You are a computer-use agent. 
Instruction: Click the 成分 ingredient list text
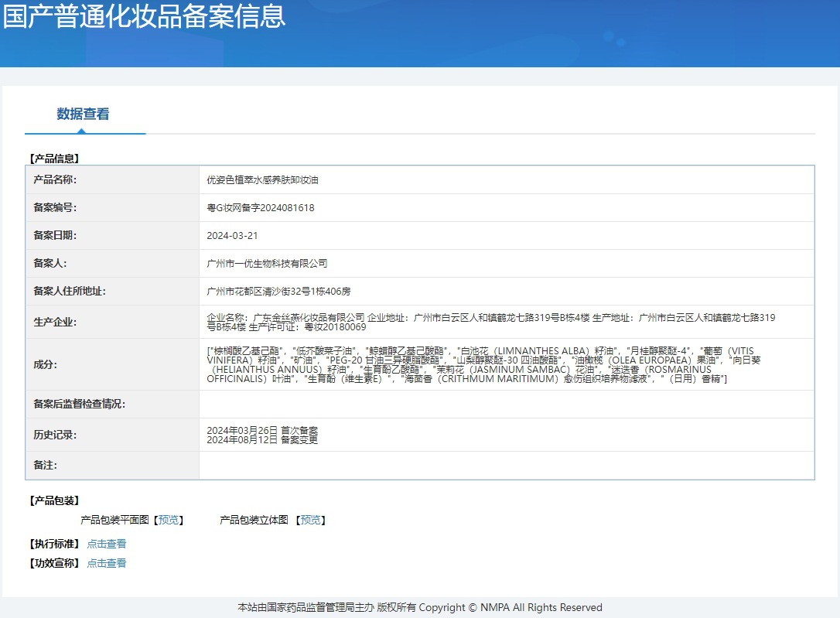(483, 365)
